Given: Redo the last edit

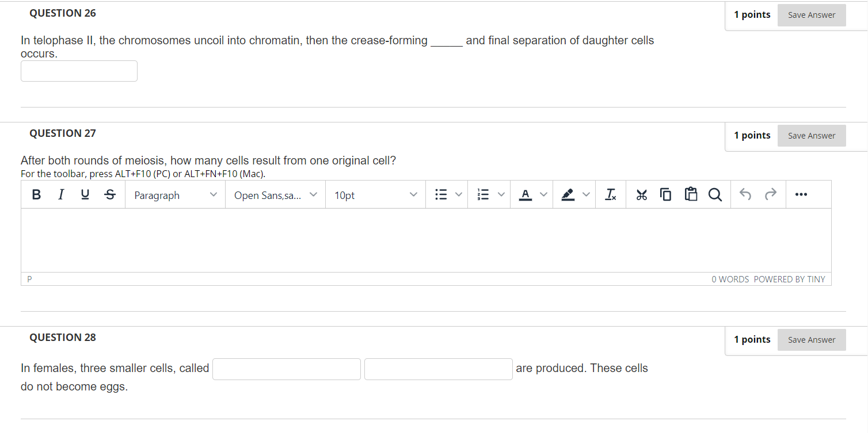Looking at the screenshot, I should pyautogui.click(x=771, y=195).
